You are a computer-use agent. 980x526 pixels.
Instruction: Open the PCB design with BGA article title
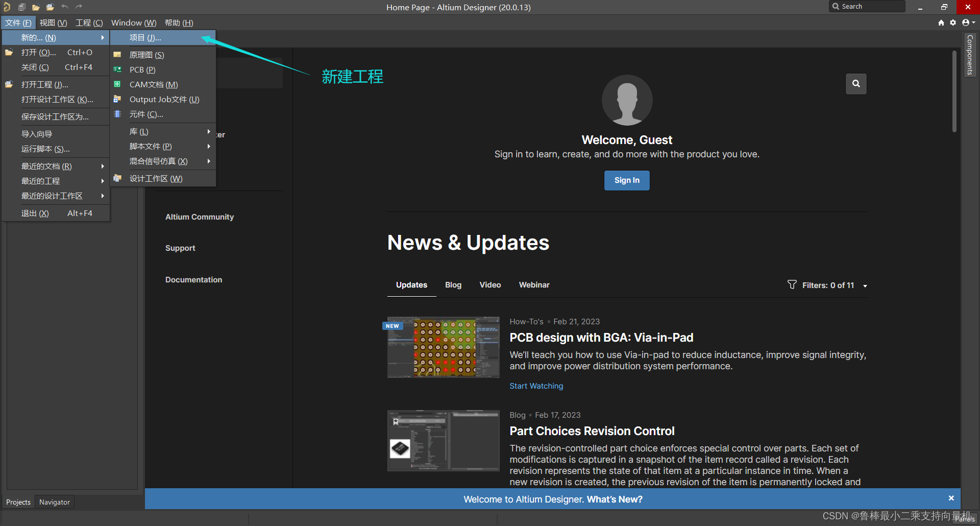601,338
